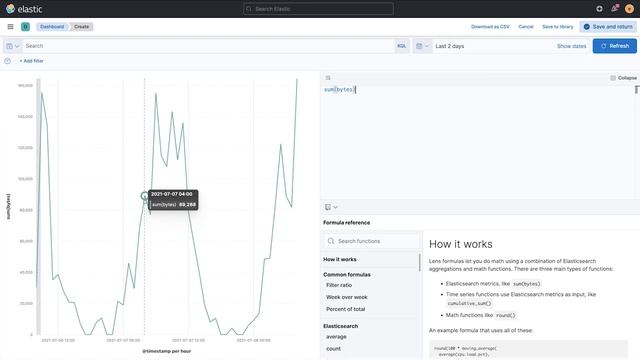
Task: Open the help menu icon in header
Action: click(599, 9)
